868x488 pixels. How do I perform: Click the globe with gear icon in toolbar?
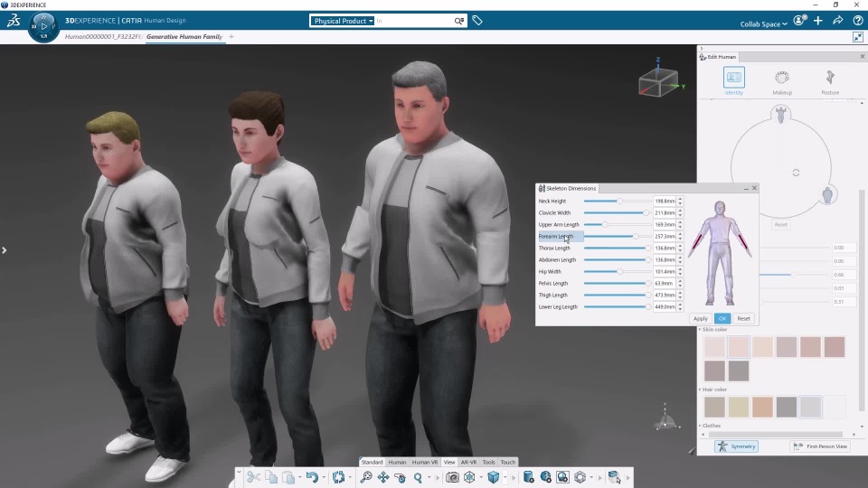tap(545, 477)
